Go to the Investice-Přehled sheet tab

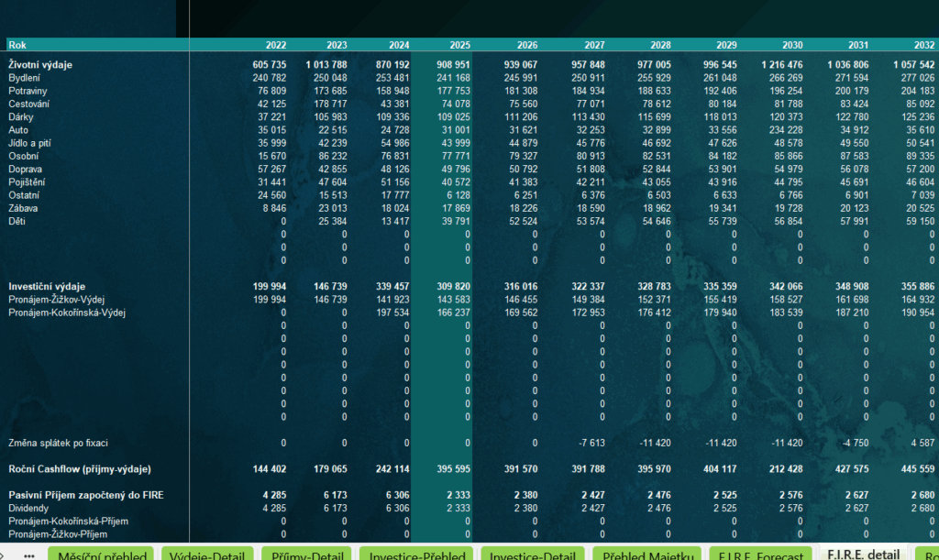coord(416,554)
